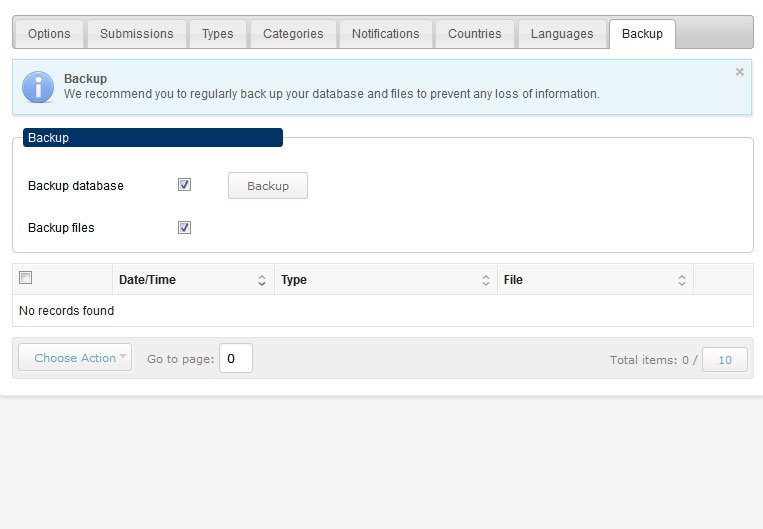Click the Type column header
Screen dimensions: 763x529
click(x=386, y=279)
